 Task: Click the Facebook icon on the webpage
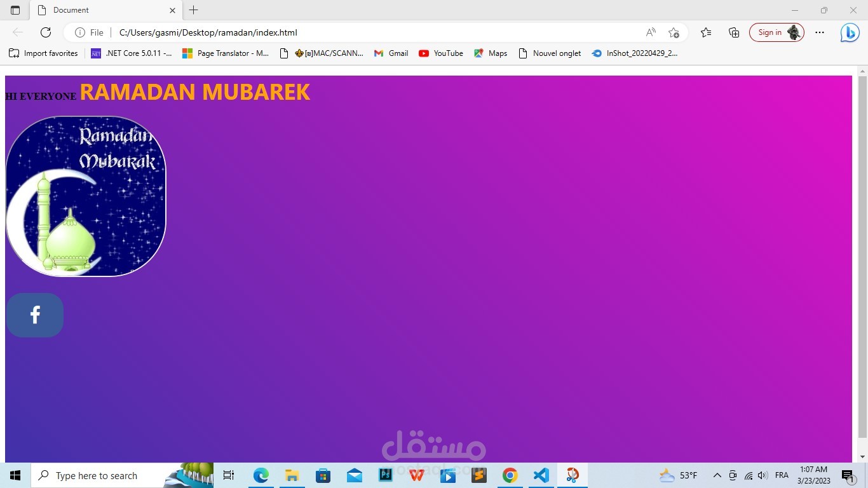coord(34,314)
